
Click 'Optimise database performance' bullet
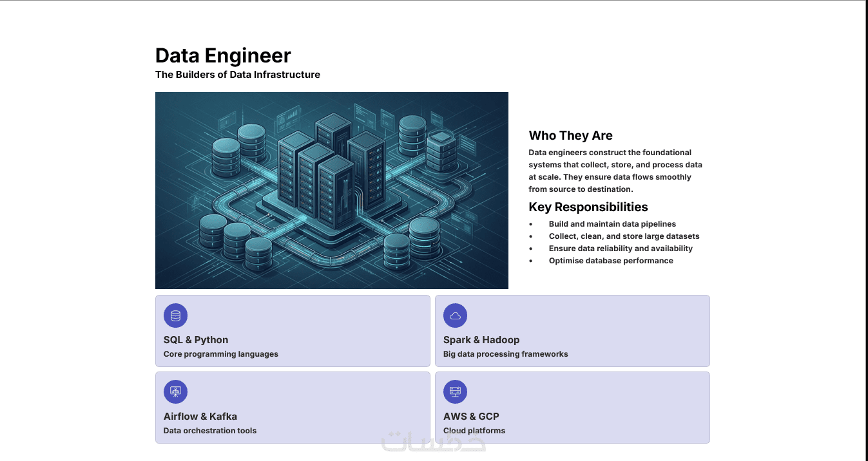tap(611, 261)
